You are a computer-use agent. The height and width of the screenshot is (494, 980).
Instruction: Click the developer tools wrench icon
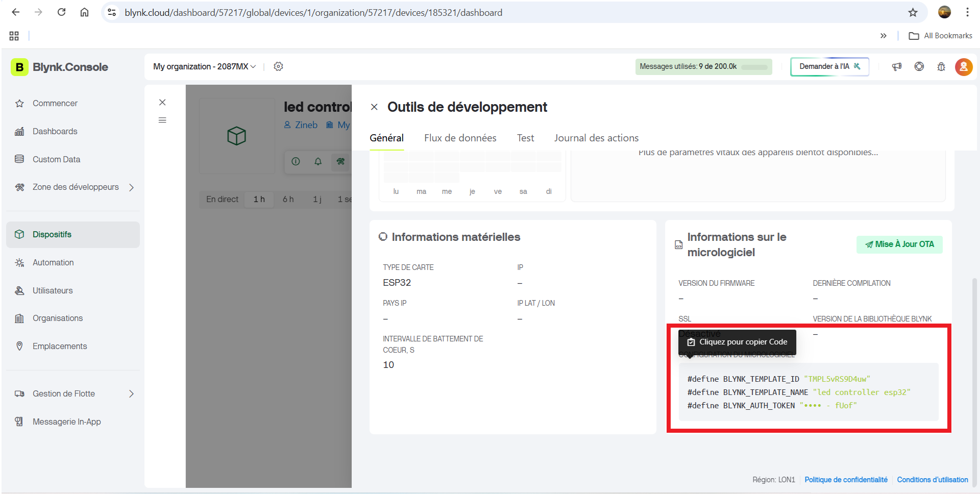pyautogui.click(x=340, y=161)
